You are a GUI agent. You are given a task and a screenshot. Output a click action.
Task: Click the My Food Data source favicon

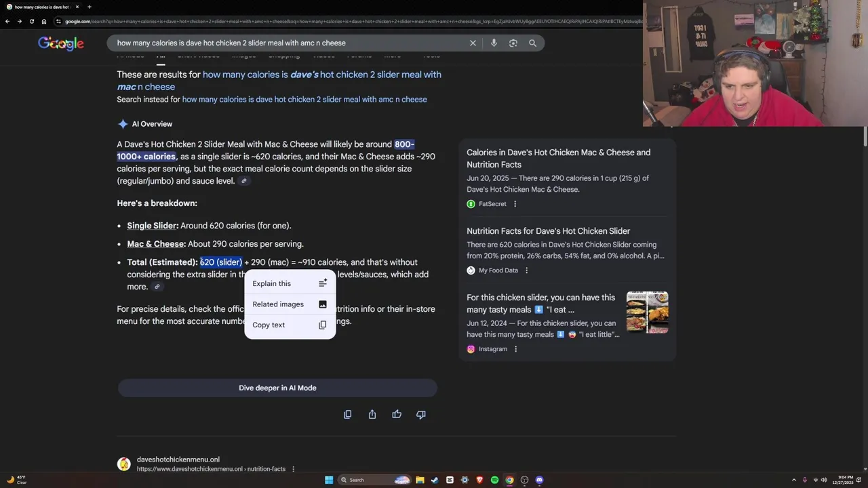471,270
